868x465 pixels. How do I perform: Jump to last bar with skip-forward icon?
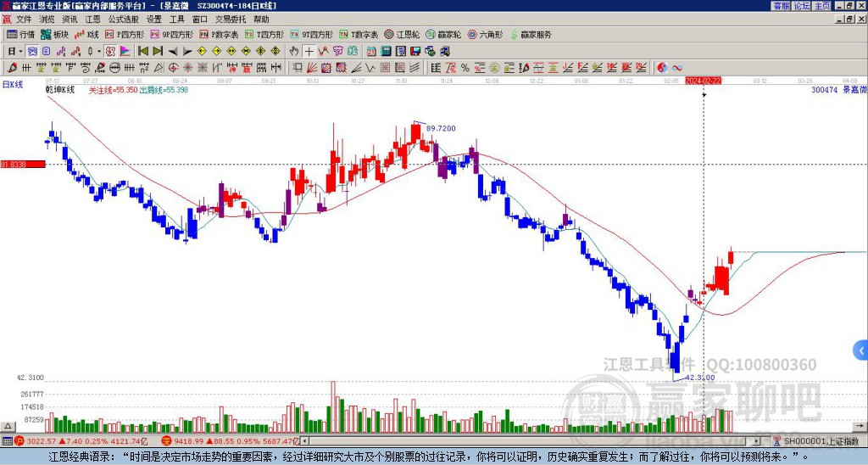(158, 52)
